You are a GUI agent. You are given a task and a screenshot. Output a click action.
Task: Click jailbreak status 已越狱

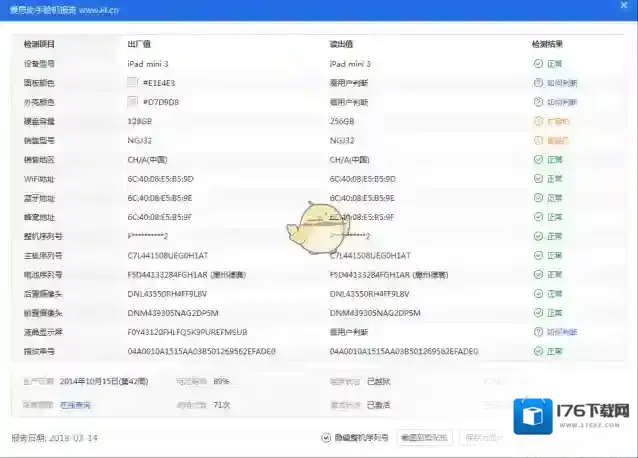378,382
